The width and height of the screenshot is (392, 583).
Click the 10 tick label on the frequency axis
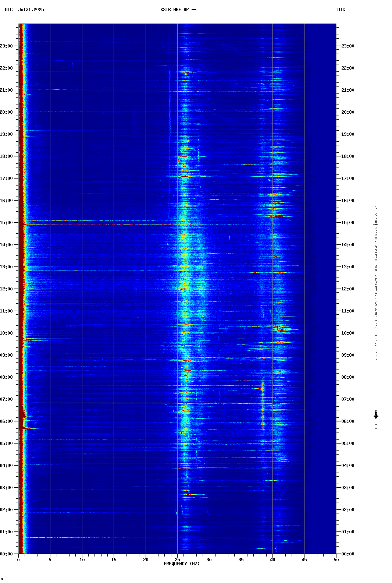pyautogui.click(x=82, y=560)
